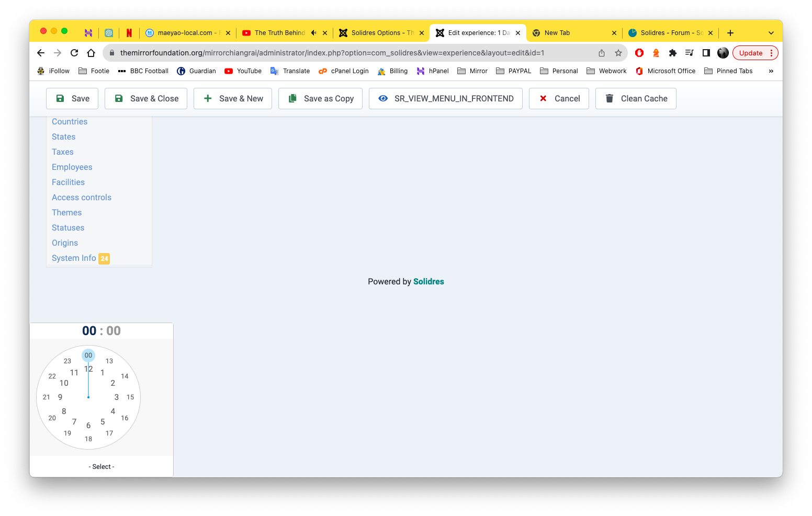The width and height of the screenshot is (812, 516).
Task: Toggle the browser side panel icon
Action: pyautogui.click(x=706, y=53)
